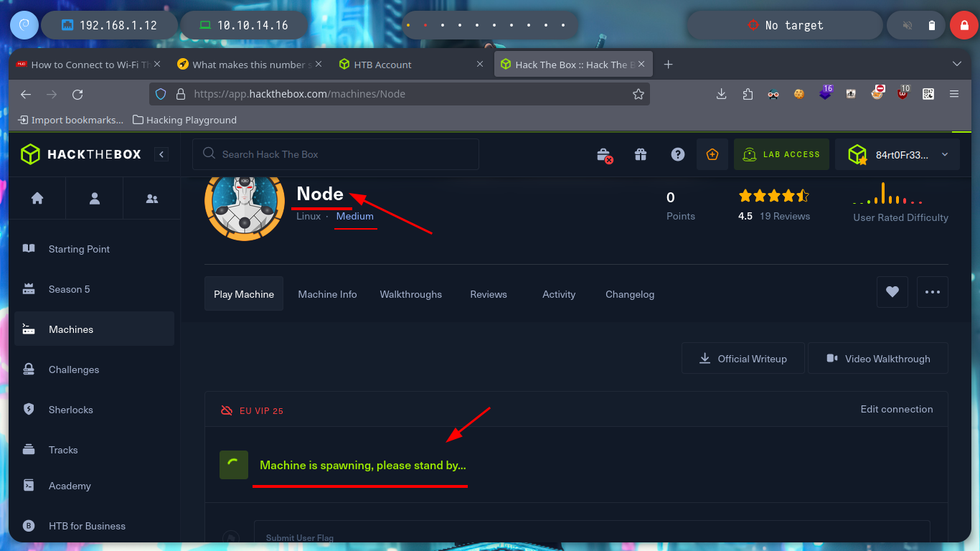Bookmark this page with star icon

point(638,94)
